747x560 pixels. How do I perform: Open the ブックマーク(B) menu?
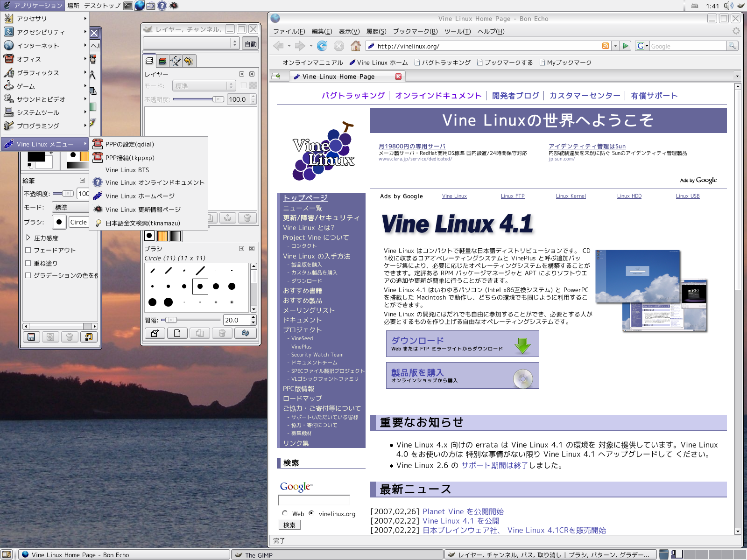tap(415, 31)
